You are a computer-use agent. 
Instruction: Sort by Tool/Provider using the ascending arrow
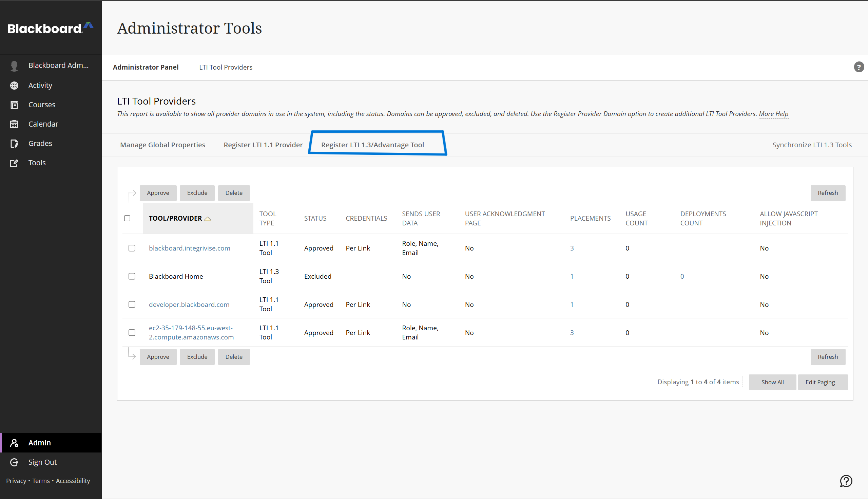pyautogui.click(x=208, y=219)
